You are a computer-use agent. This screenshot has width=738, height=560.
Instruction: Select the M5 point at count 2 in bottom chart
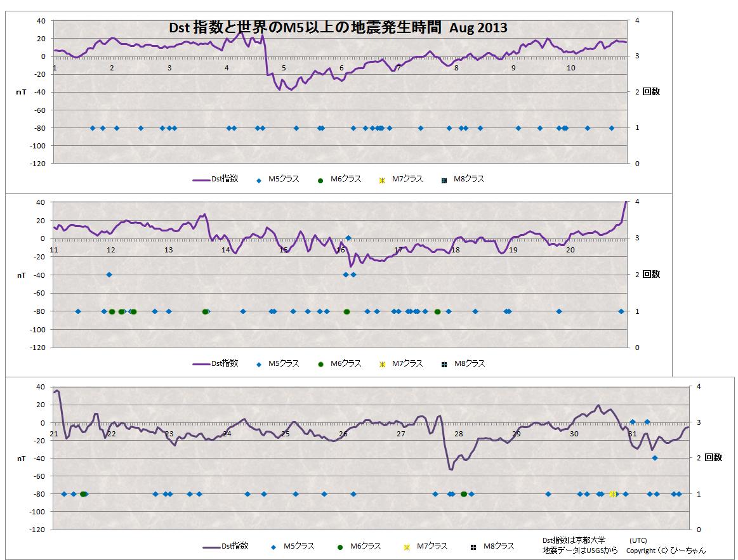point(655,458)
